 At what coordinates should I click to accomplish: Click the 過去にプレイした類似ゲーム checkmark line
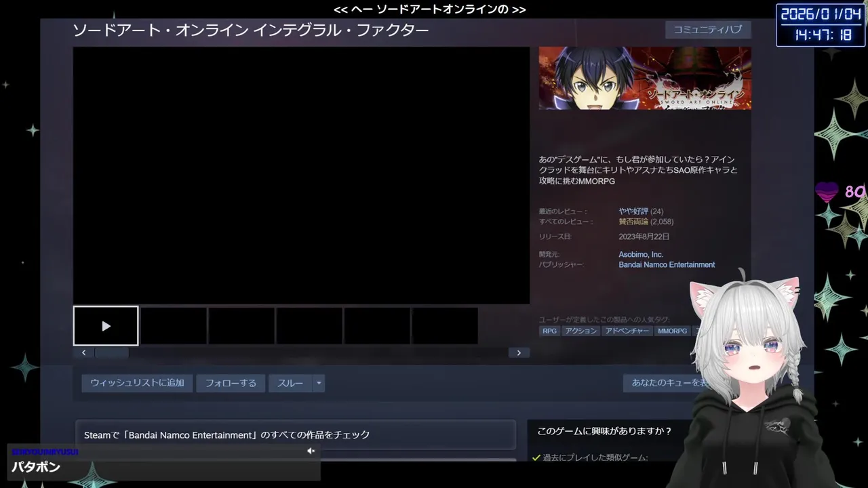(x=590, y=457)
